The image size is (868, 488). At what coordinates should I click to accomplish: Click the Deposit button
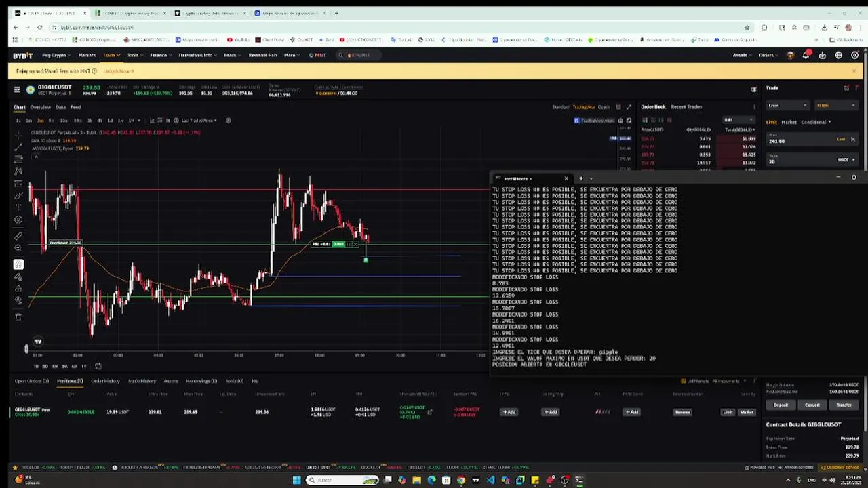tap(781, 405)
